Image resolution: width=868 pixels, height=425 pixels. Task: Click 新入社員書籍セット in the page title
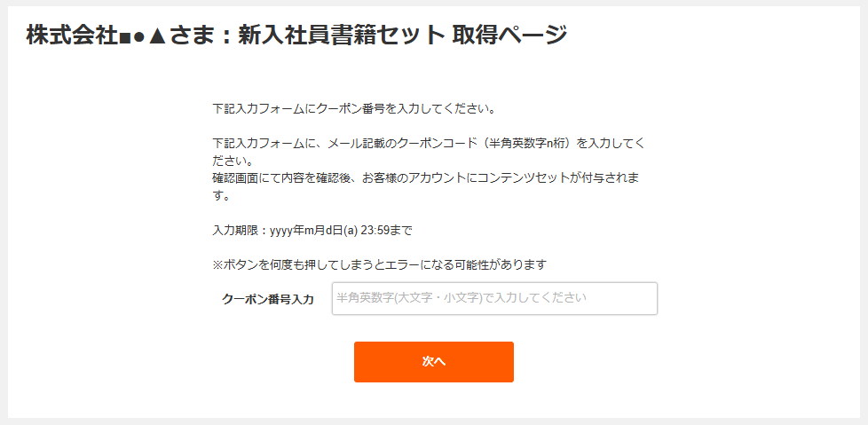pos(341,35)
